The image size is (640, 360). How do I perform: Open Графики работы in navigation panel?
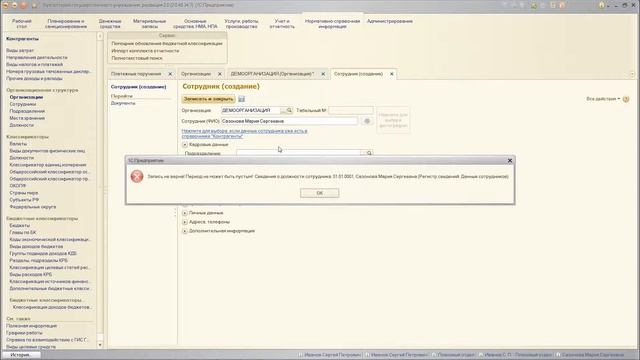tap(24, 333)
